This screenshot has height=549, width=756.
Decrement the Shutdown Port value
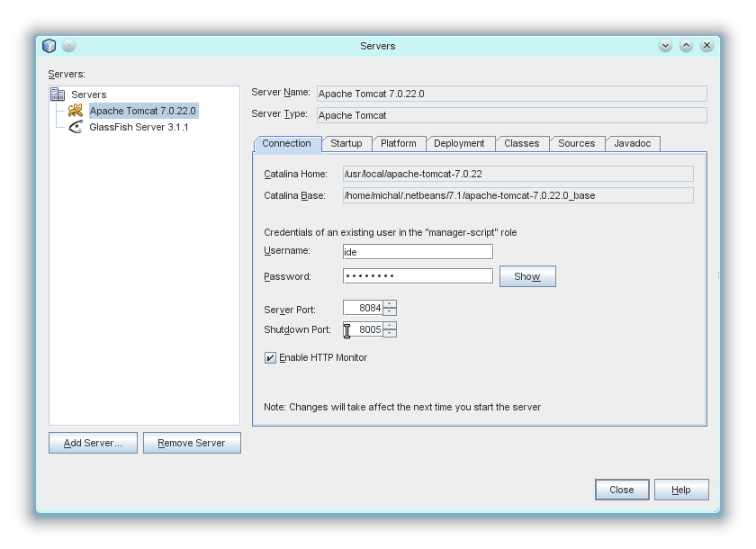(390, 333)
